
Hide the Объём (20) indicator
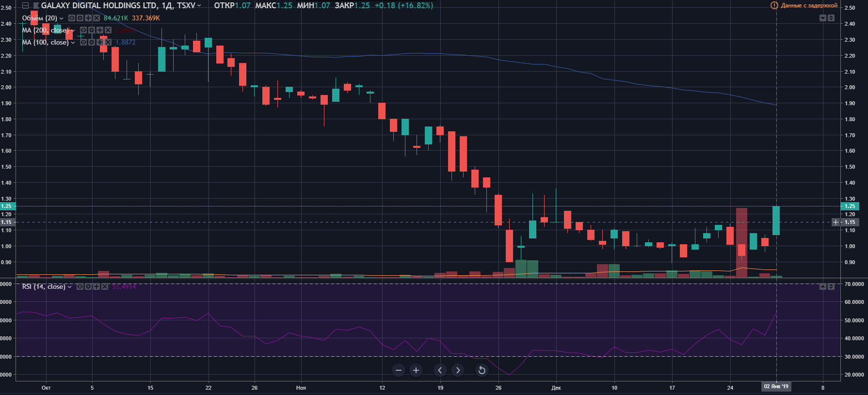[72, 18]
